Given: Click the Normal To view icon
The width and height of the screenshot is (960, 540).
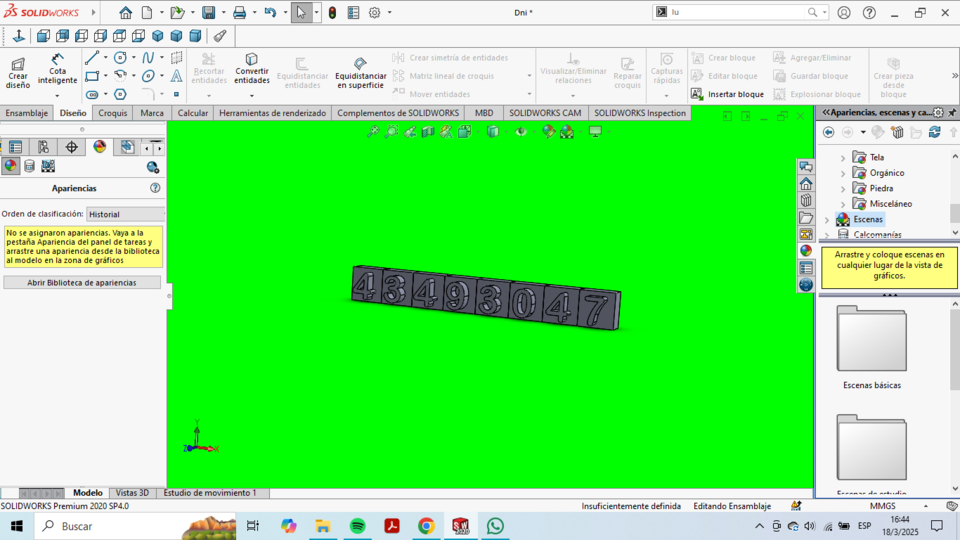Looking at the screenshot, I should tap(18, 36).
